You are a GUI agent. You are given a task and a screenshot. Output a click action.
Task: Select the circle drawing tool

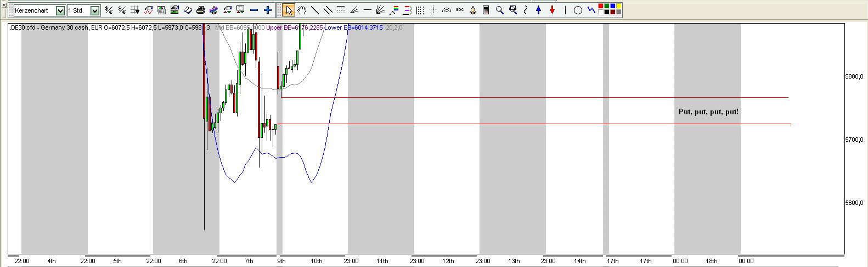578,10
